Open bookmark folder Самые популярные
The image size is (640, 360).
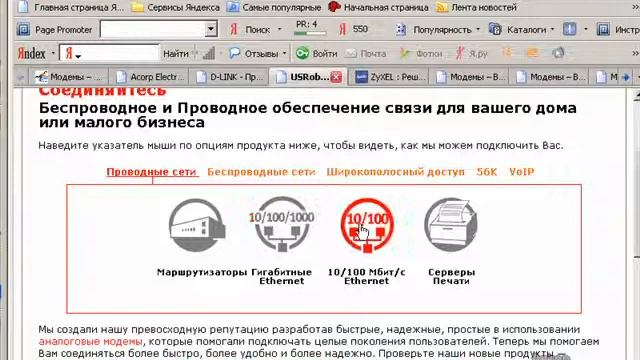[274, 7]
